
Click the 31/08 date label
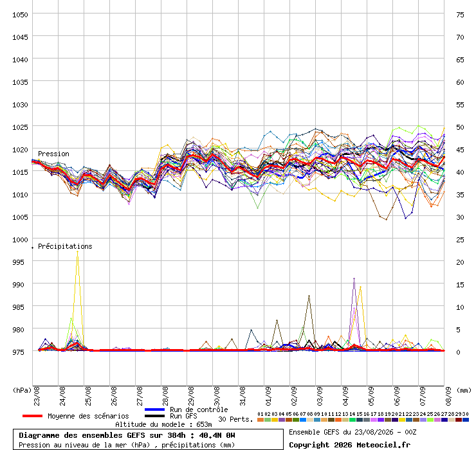[x=243, y=396]
